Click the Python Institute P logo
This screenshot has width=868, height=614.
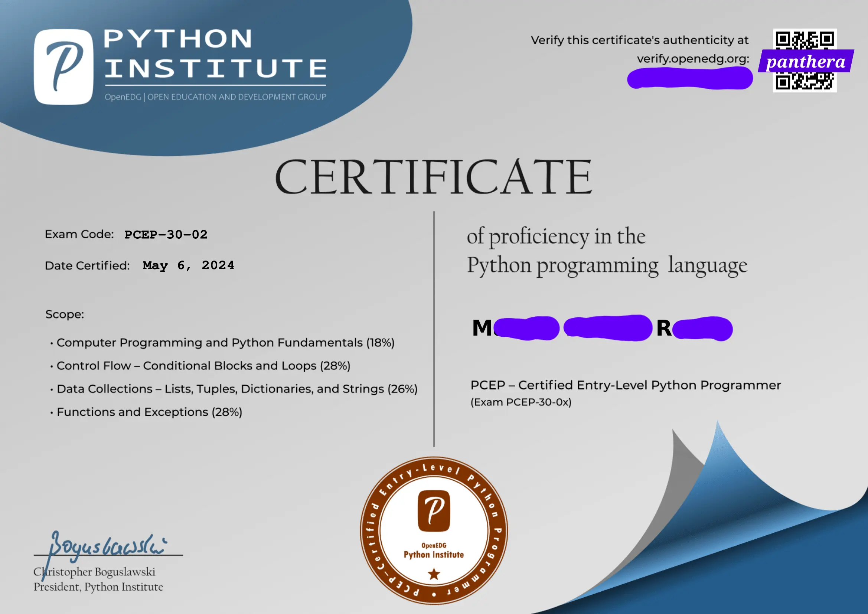63,67
